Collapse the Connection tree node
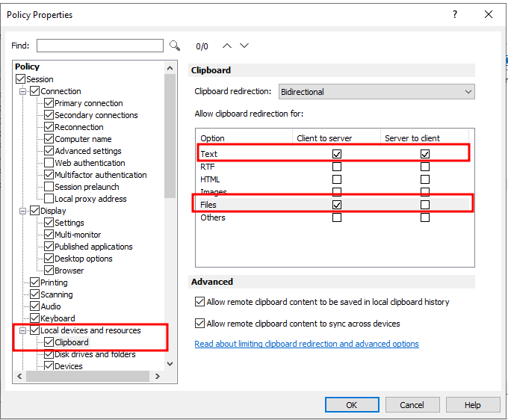Image resolution: width=508 pixels, height=420 pixels. (23, 91)
